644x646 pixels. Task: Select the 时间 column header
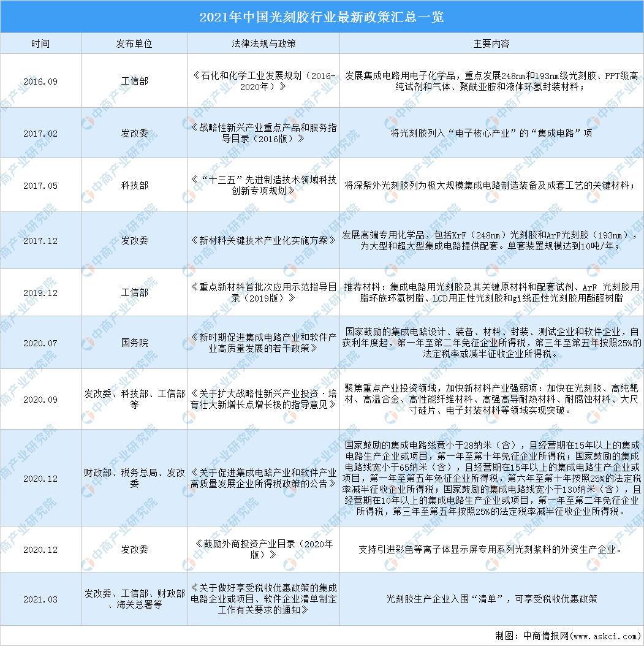[x=40, y=44]
